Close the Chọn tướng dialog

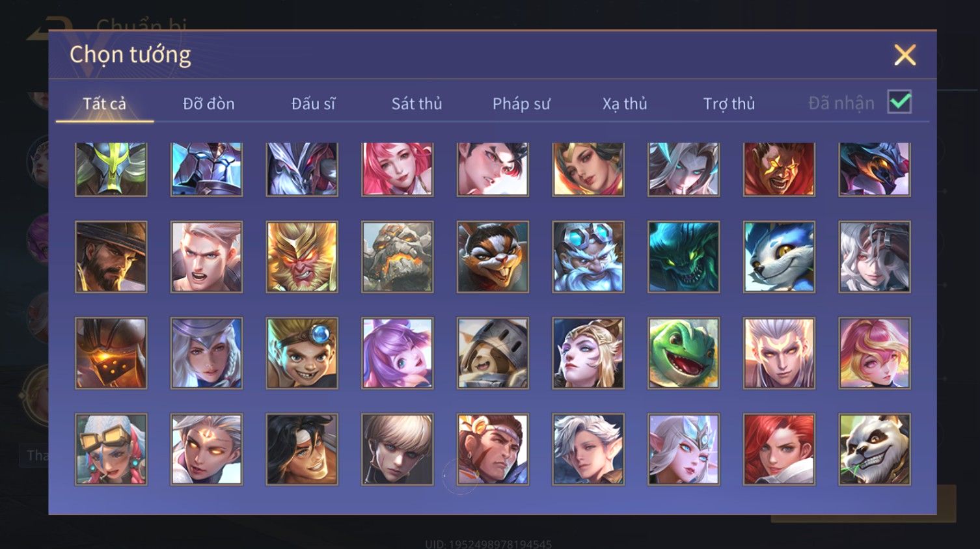tap(905, 55)
